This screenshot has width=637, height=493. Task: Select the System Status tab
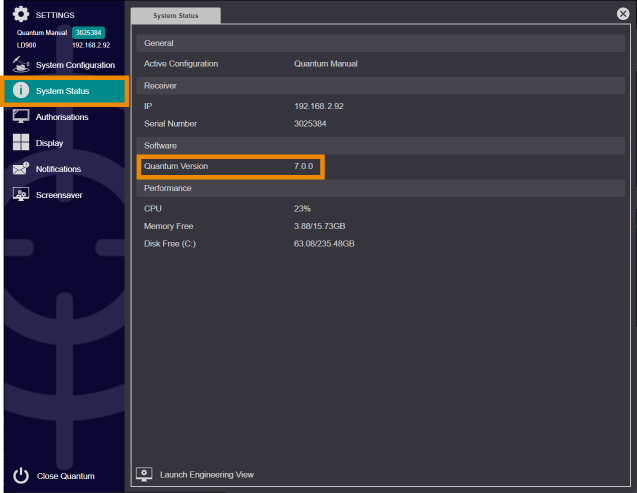pyautogui.click(x=176, y=15)
